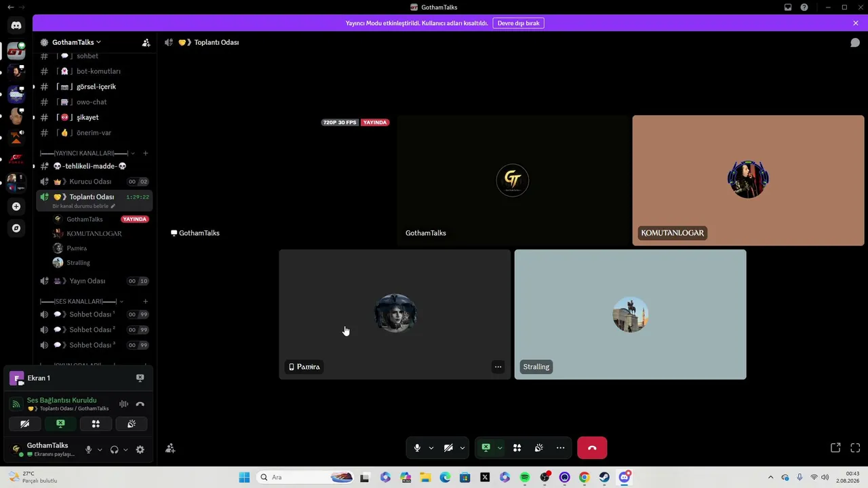868x488 pixels.
Task: Click the Ara taskbar search box
Action: point(307,477)
